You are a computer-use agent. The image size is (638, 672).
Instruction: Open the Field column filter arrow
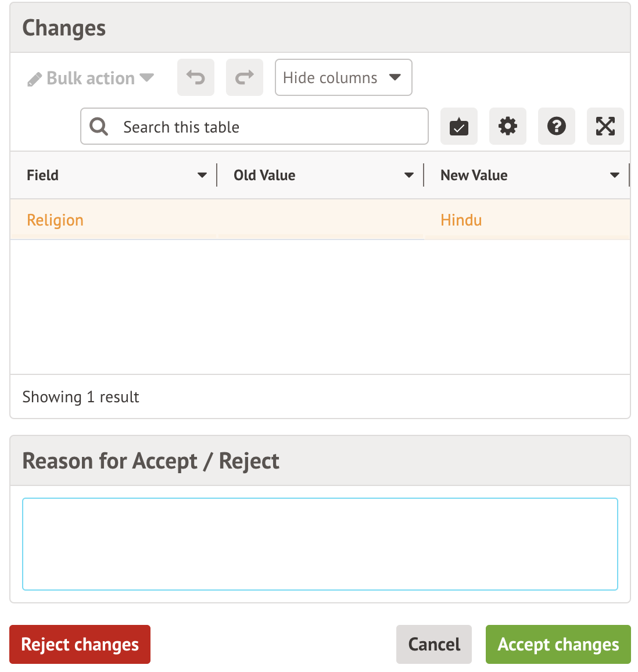tap(202, 175)
